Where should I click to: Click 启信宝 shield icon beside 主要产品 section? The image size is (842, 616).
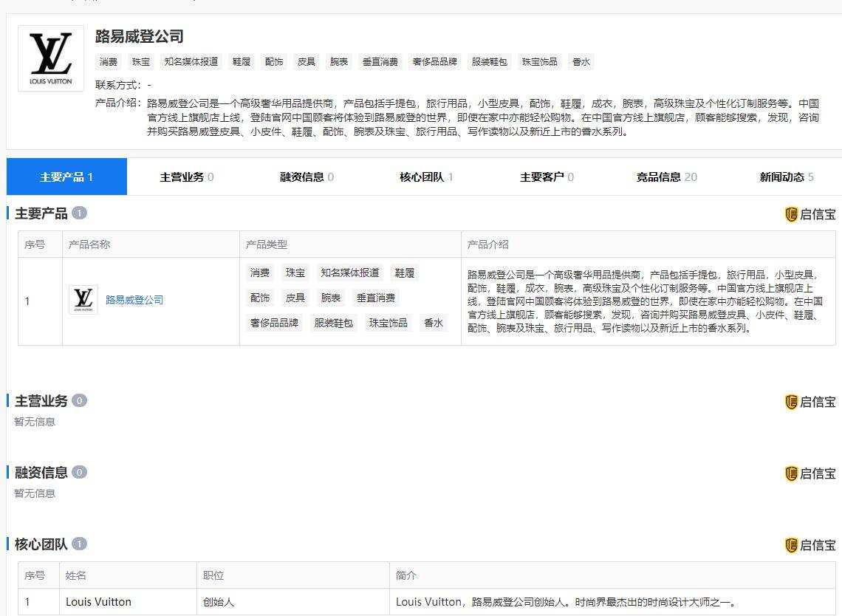[791, 214]
